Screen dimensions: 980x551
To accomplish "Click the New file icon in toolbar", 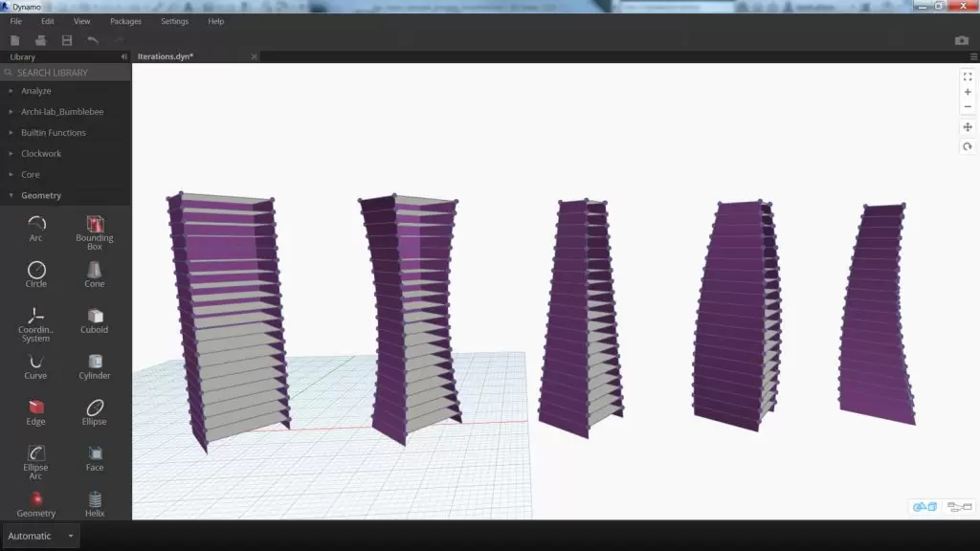I will click(x=15, y=40).
